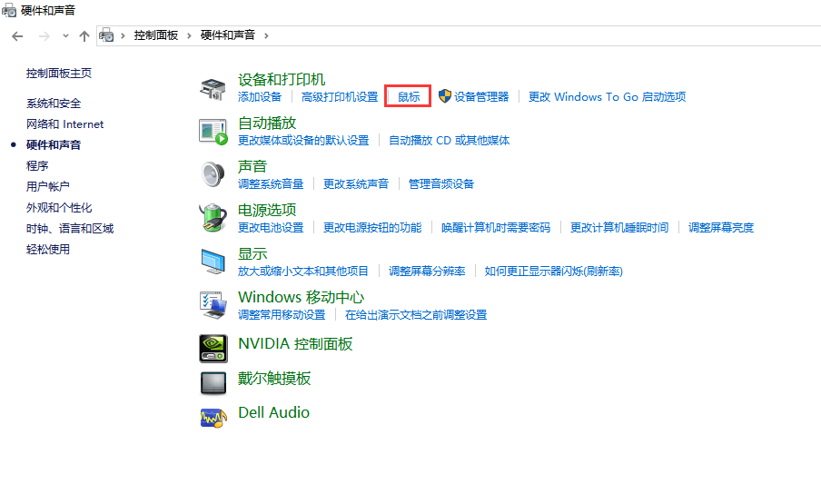Screen dimensions: 821x504
Task: Expand the 控制面板 breadcrumb chevron
Action: pyautogui.click(x=191, y=35)
